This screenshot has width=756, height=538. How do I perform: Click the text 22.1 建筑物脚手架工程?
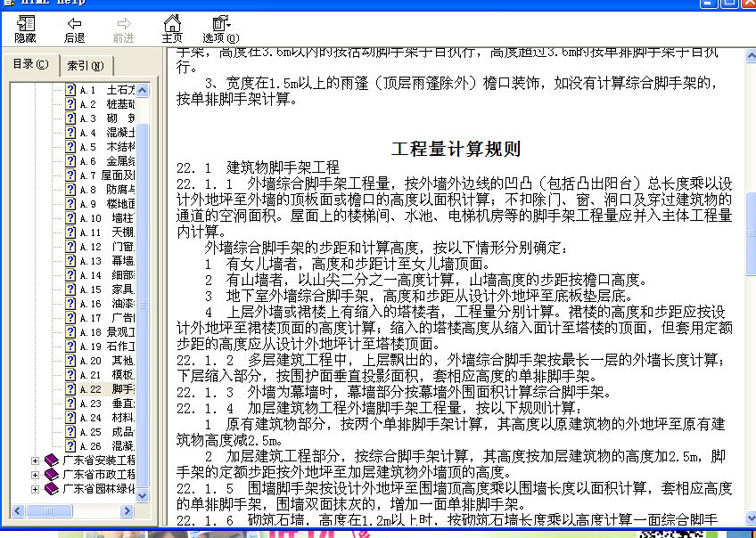coord(258,167)
